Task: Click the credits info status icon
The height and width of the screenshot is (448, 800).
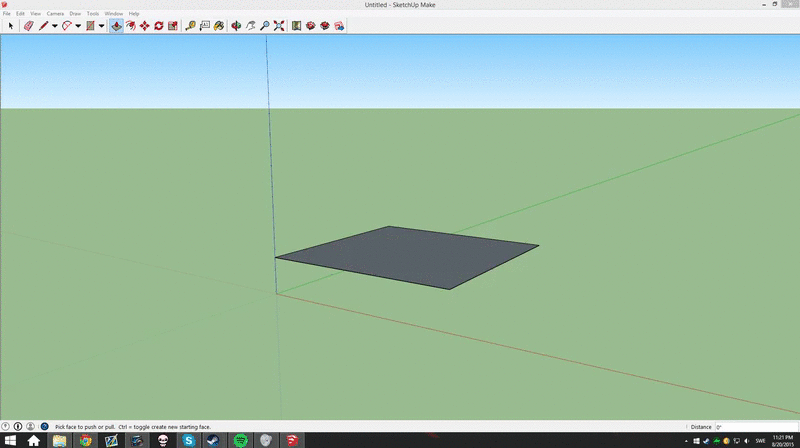Action: tap(18, 426)
